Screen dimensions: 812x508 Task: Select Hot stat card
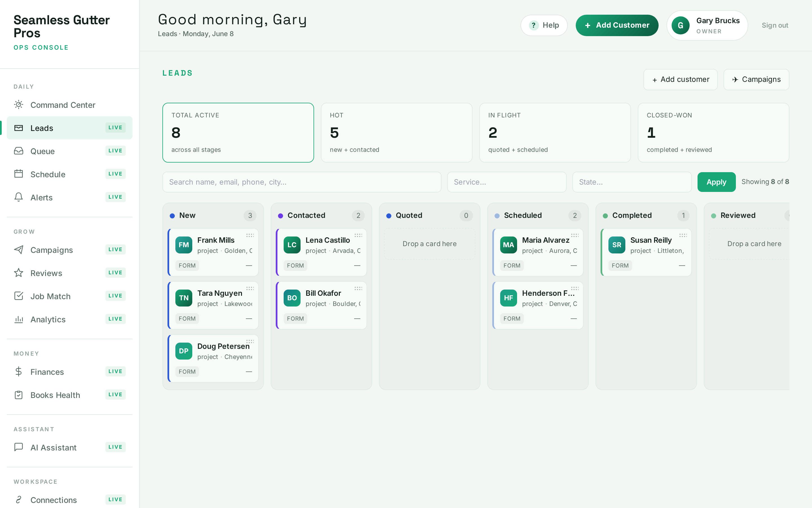(396, 133)
